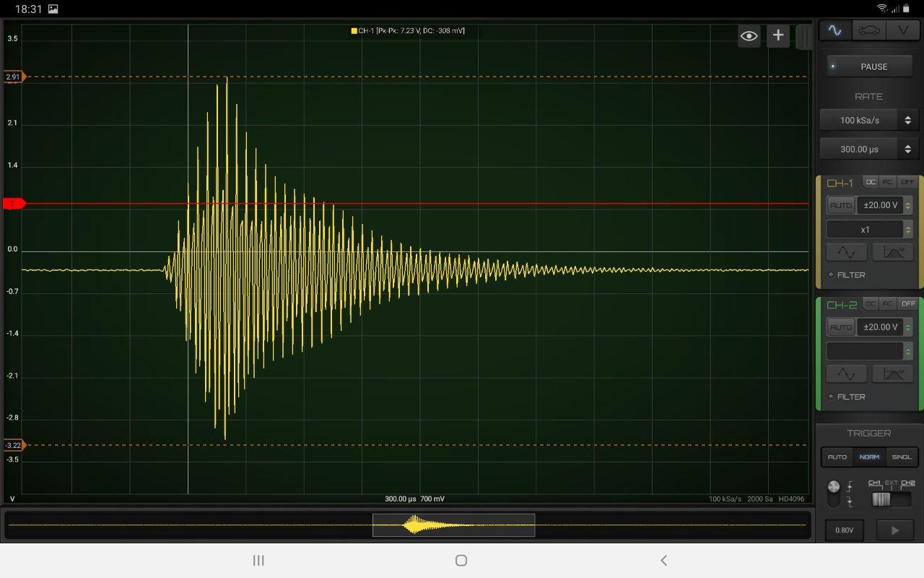Screen dimensions: 924x578
Task: Click the plus icon to add a measurement
Action: point(777,35)
